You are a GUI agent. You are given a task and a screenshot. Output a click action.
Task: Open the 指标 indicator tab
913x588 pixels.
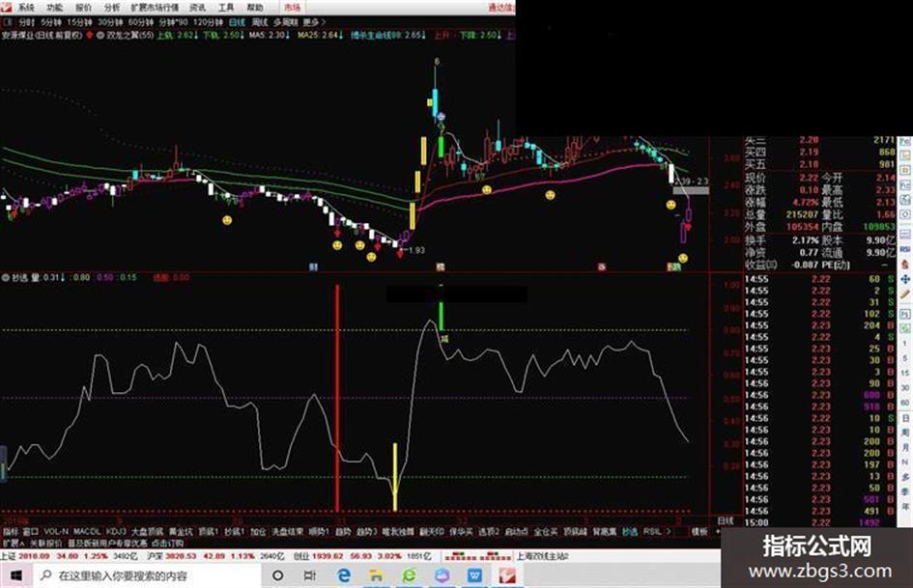pos(11,532)
